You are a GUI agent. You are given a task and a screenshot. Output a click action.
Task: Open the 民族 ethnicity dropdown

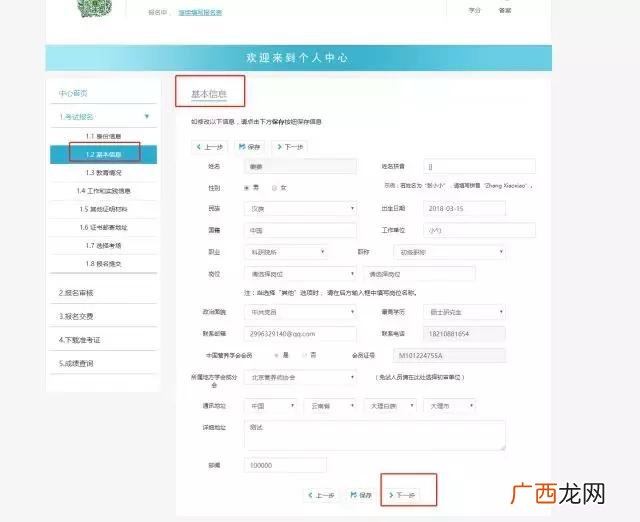coord(300,209)
